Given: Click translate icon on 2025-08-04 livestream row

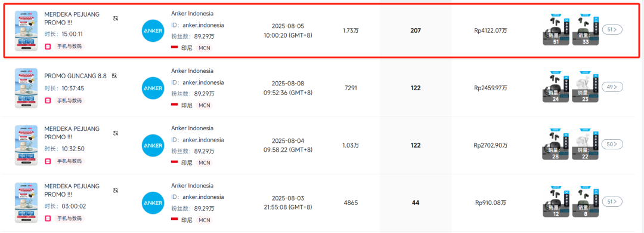Looking at the screenshot, I should point(116,133).
